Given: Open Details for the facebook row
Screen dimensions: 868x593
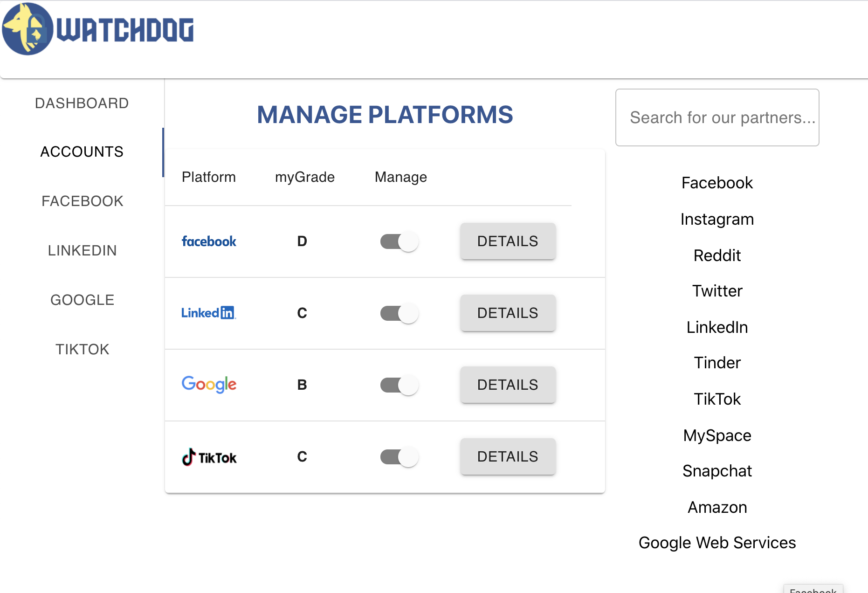Looking at the screenshot, I should coord(508,241).
